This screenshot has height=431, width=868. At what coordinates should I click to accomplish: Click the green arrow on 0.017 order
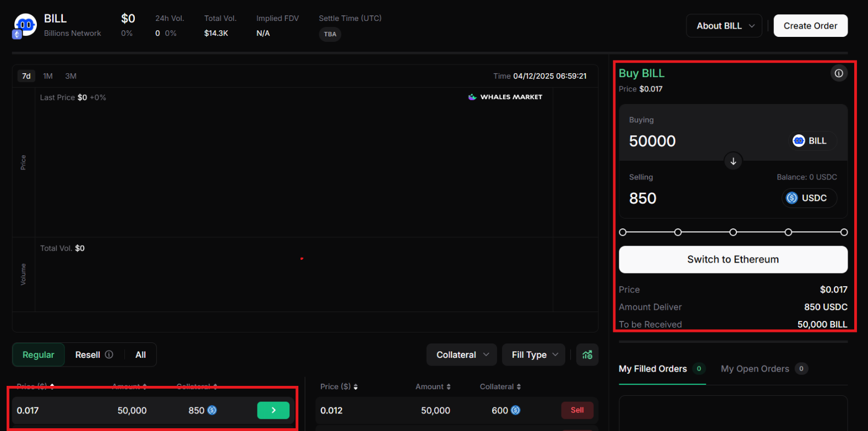273,410
